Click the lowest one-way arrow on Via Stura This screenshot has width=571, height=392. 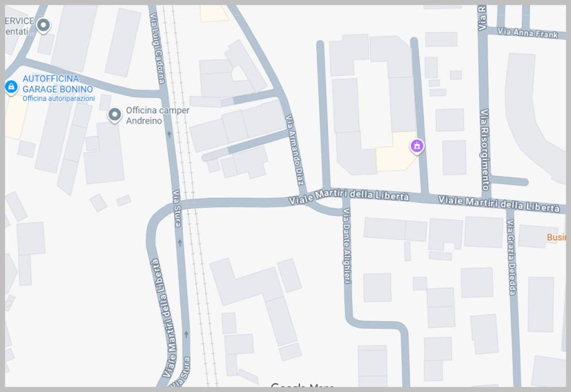(x=186, y=333)
